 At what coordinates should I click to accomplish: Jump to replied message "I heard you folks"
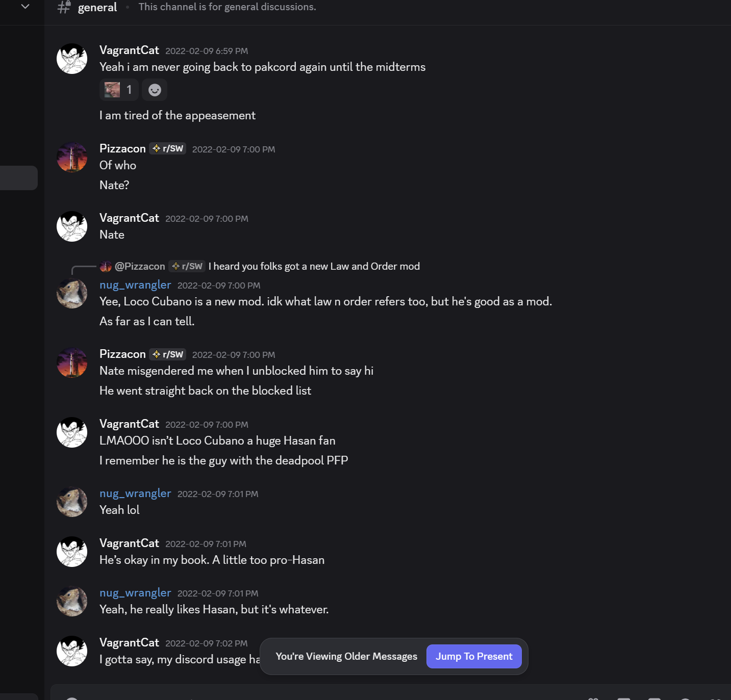tap(314, 266)
